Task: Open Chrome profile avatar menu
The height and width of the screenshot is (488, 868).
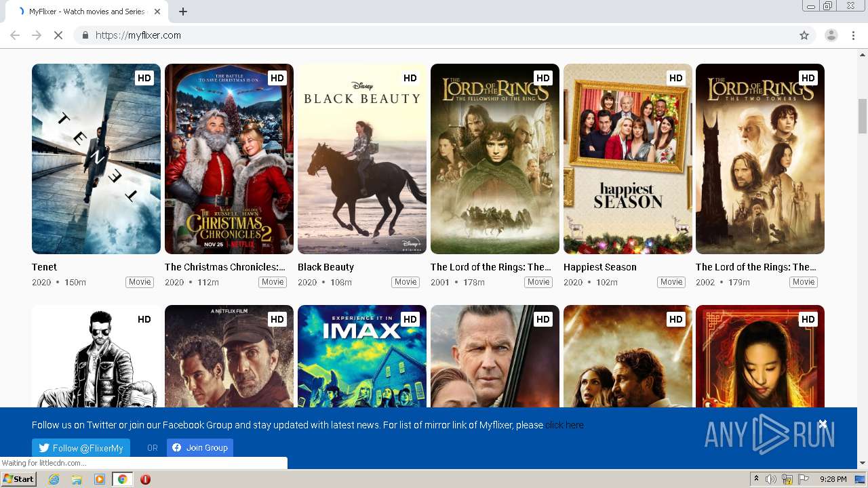Action: point(831,35)
